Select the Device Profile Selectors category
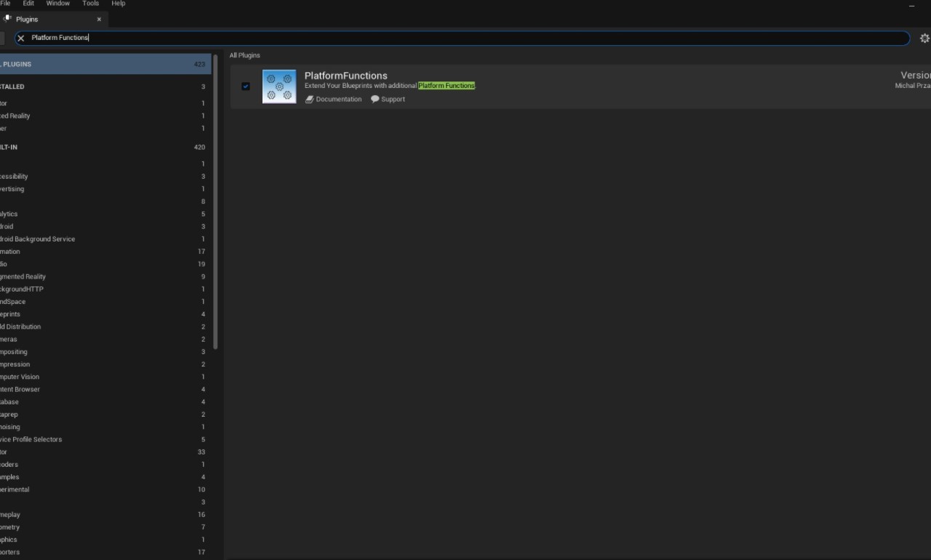The height and width of the screenshot is (560, 931). (32, 439)
